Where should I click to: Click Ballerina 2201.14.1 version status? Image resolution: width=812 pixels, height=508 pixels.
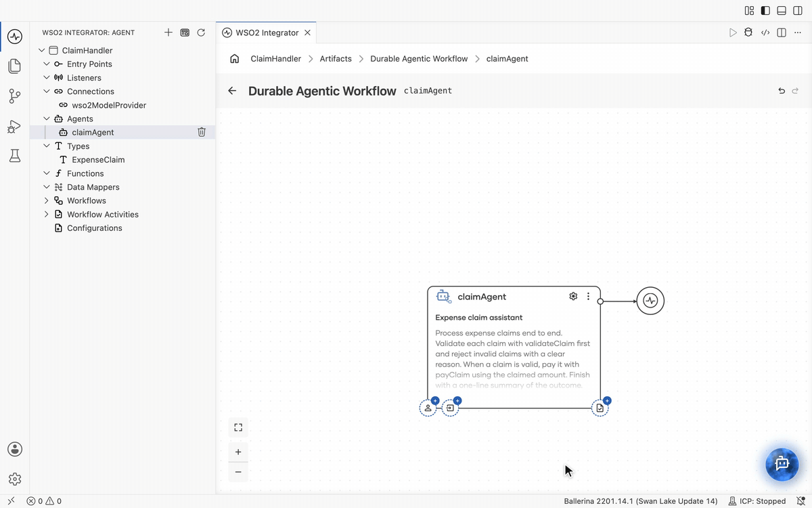click(641, 501)
